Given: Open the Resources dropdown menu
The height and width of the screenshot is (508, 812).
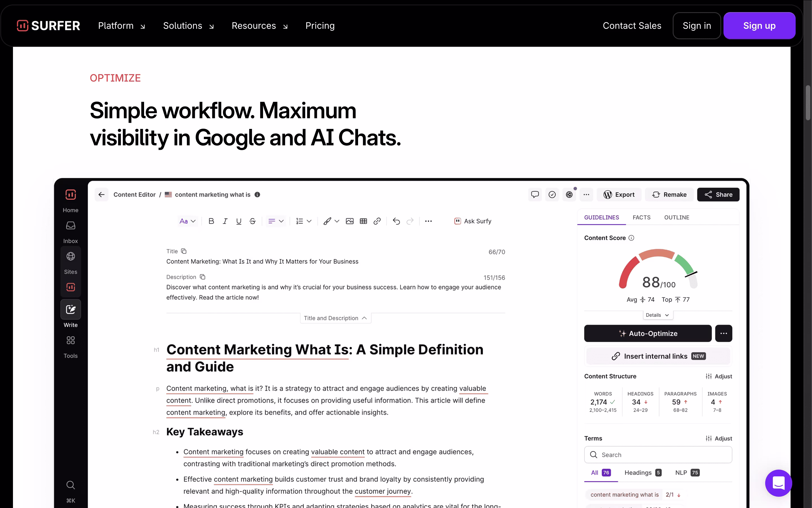Looking at the screenshot, I should (260, 25).
